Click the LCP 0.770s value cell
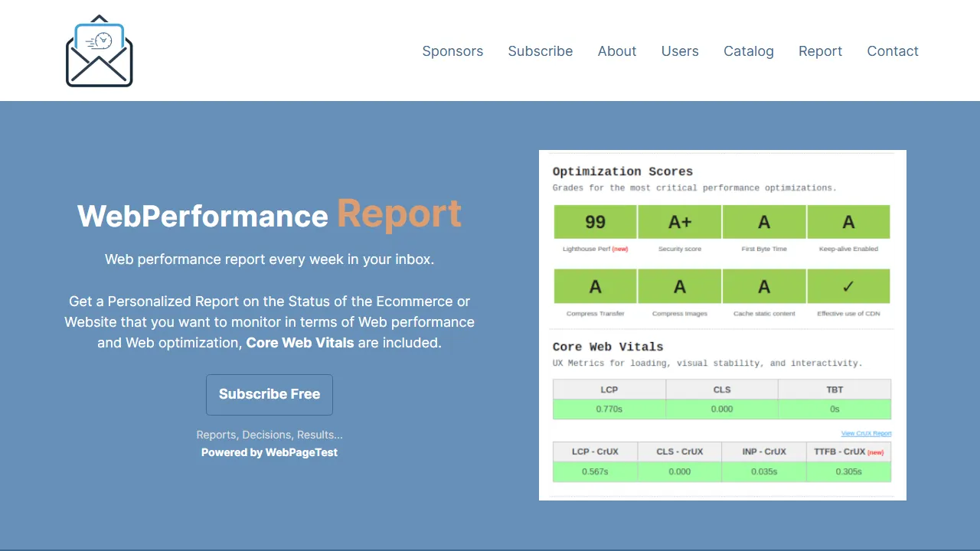The image size is (980, 551). point(609,409)
